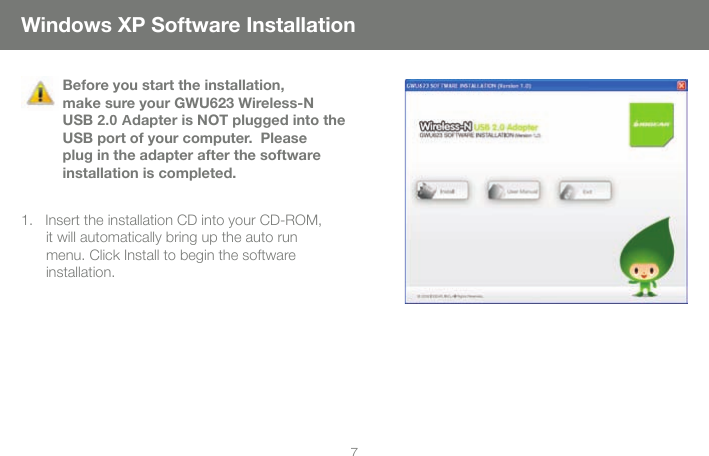Click the "Insert the installation CD into your CD-ROM," line
Viewport: 709px width, 456px height.
183,220
